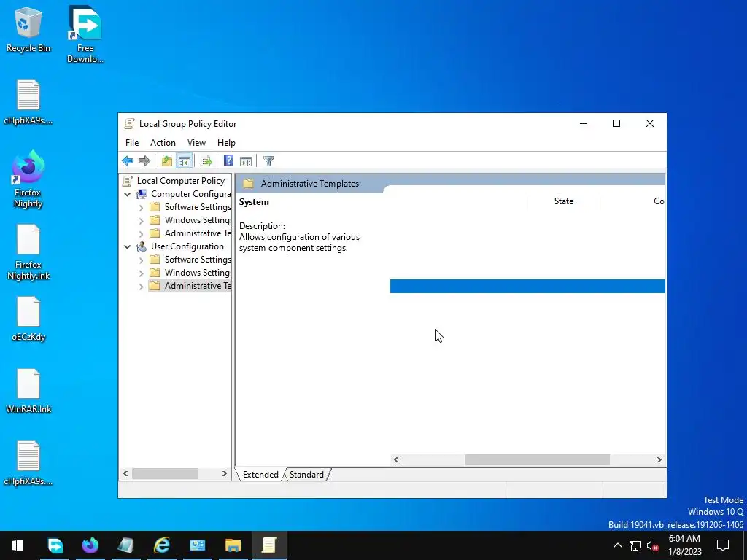Toggle the Show/Hide Action Pane icon
The height and width of the screenshot is (560, 747).
coord(246,161)
